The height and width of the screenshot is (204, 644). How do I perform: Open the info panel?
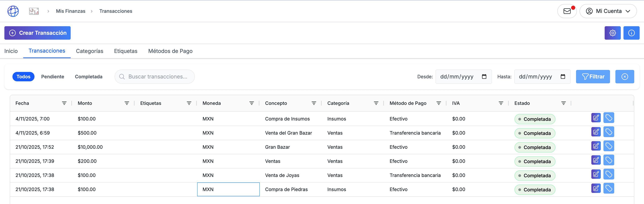click(632, 33)
